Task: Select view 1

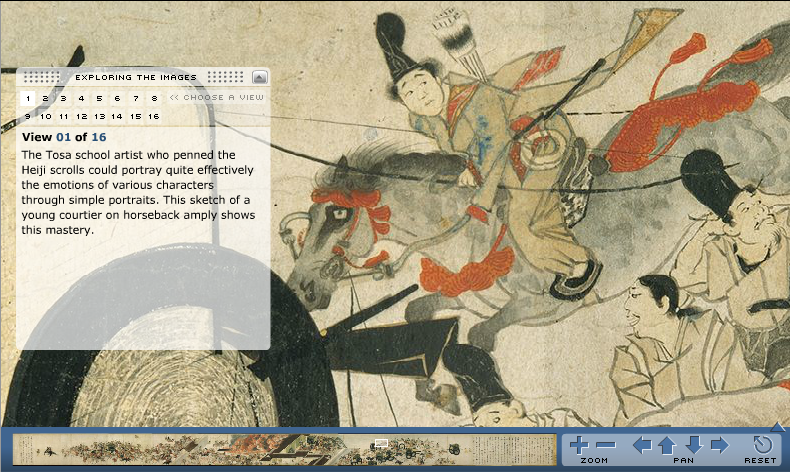Action: pos(28,98)
